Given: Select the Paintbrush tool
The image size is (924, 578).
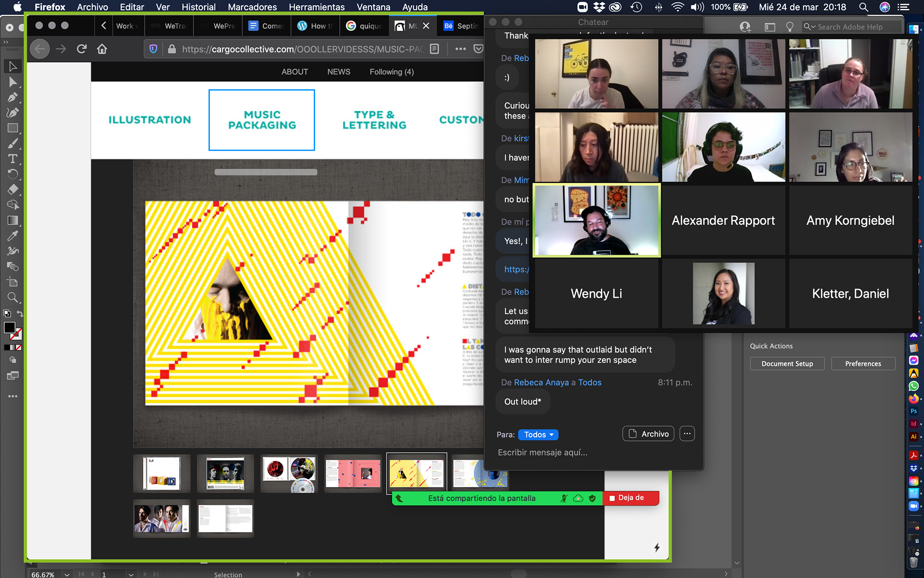Looking at the screenshot, I should click(x=13, y=144).
